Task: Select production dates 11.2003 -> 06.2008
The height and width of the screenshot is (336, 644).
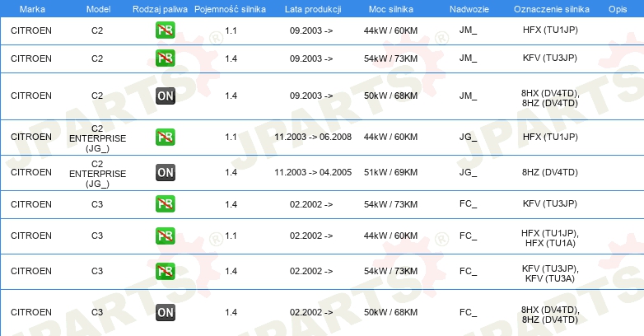Action: [x=313, y=137]
